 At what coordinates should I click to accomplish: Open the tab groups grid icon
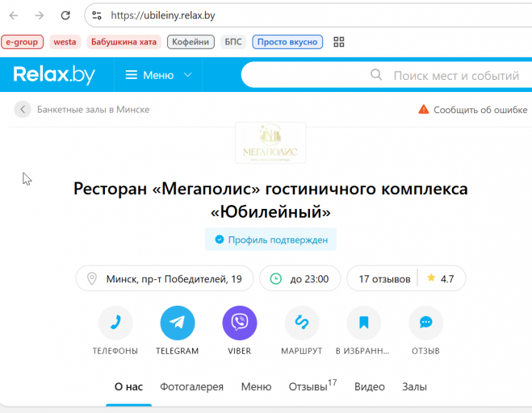pos(338,42)
